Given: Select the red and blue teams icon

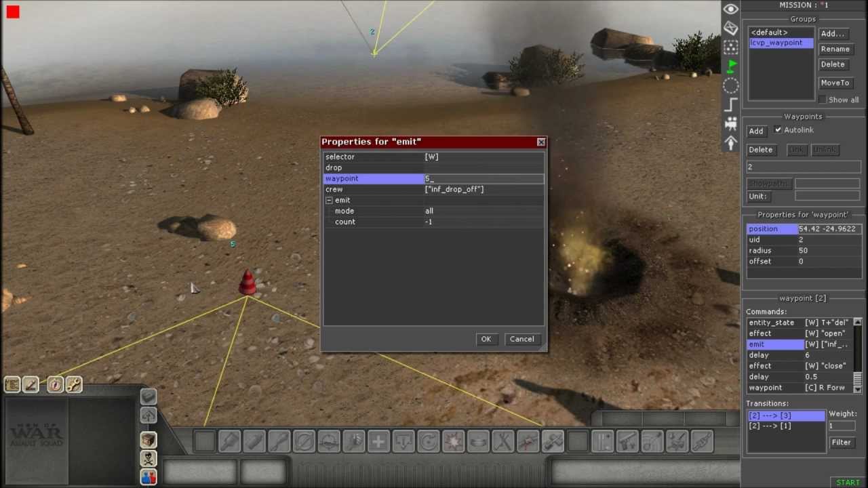Looking at the screenshot, I should pyautogui.click(x=149, y=477).
